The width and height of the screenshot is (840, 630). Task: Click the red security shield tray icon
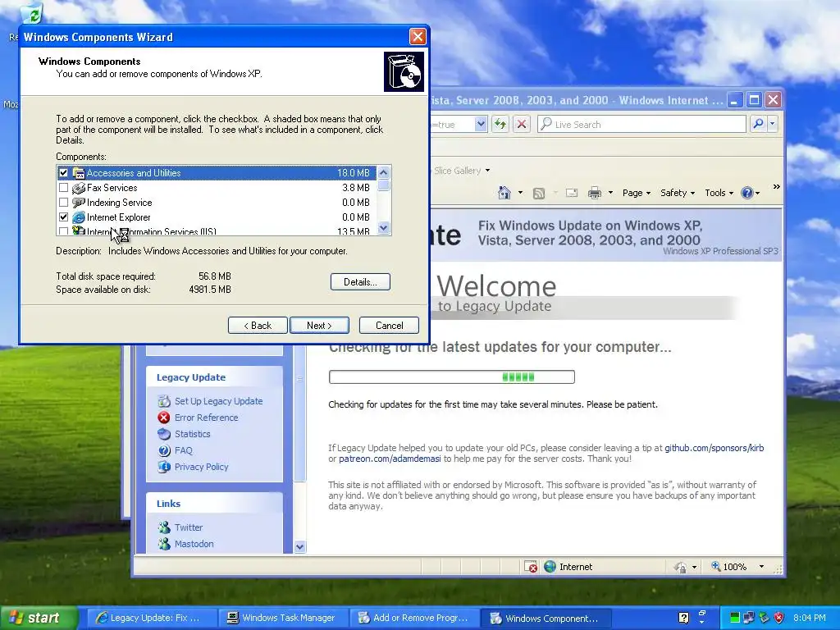click(x=779, y=618)
